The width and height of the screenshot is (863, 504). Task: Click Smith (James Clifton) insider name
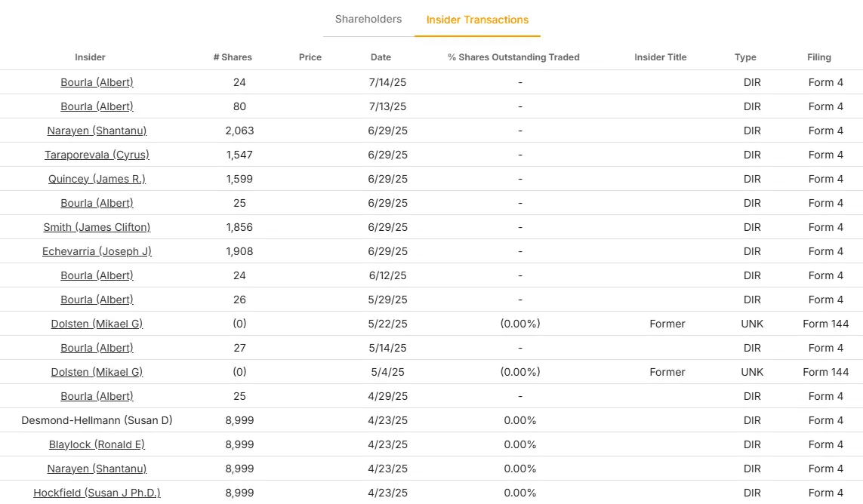click(97, 227)
